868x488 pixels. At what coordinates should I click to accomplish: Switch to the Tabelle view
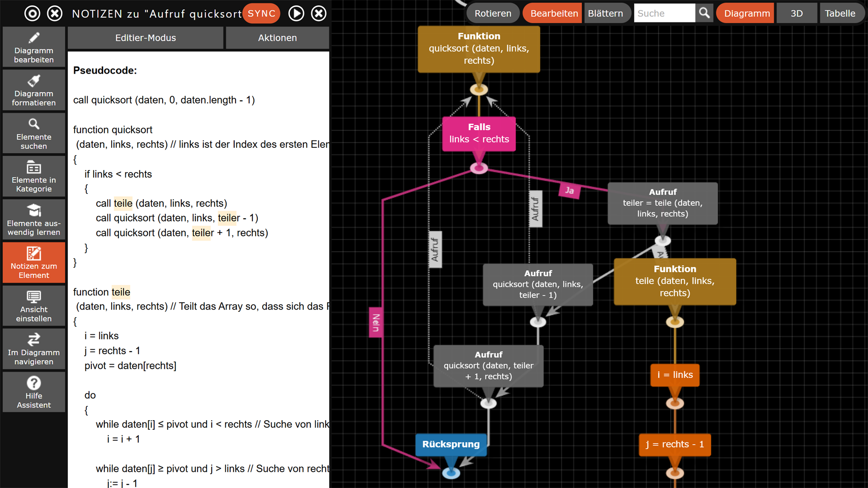(842, 13)
